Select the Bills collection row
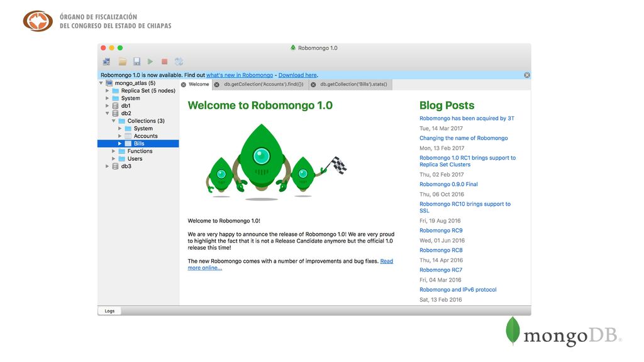 tap(138, 144)
